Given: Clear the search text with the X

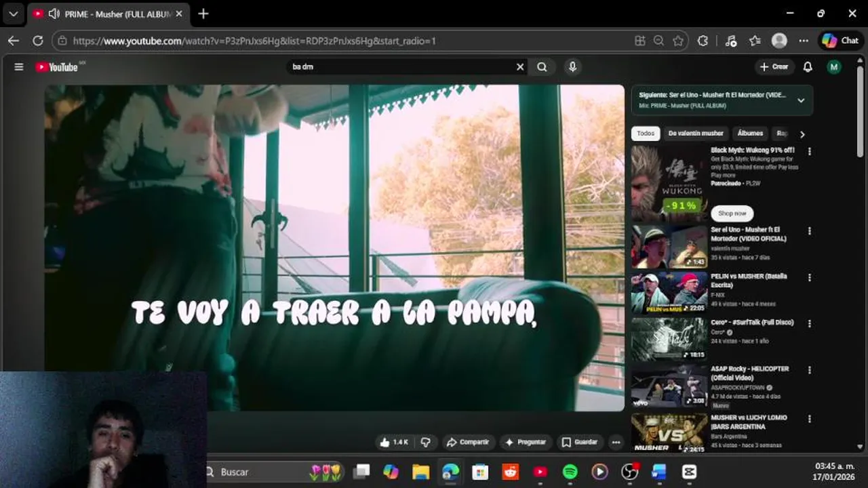Looking at the screenshot, I should [x=520, y=67].
